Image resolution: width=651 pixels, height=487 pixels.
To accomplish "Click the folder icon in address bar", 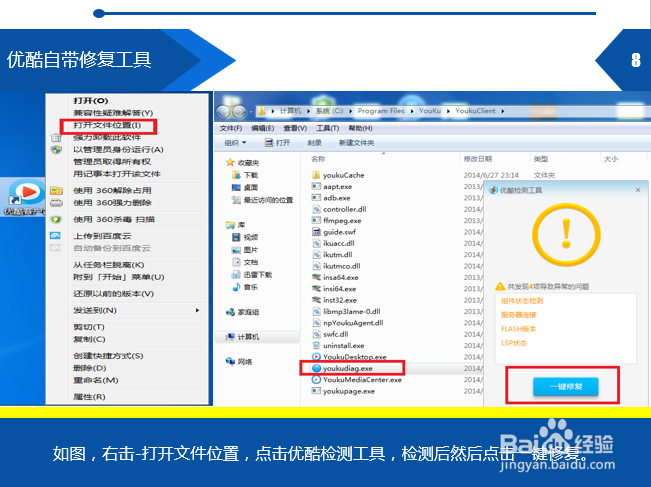I will [x=261, y=111].
